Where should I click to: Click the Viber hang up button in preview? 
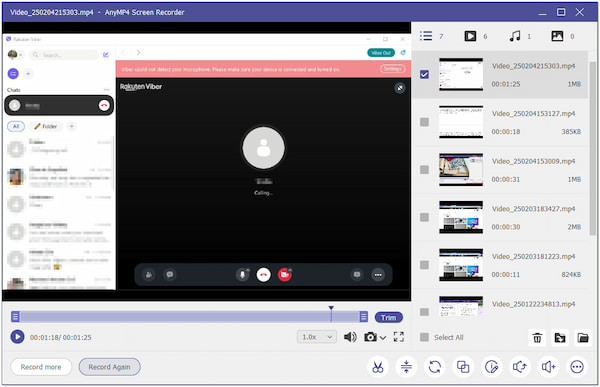point(263,274)
